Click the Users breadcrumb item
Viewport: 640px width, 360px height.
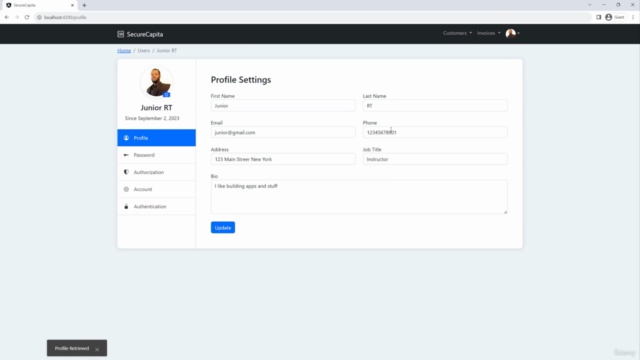coord(144,51)
